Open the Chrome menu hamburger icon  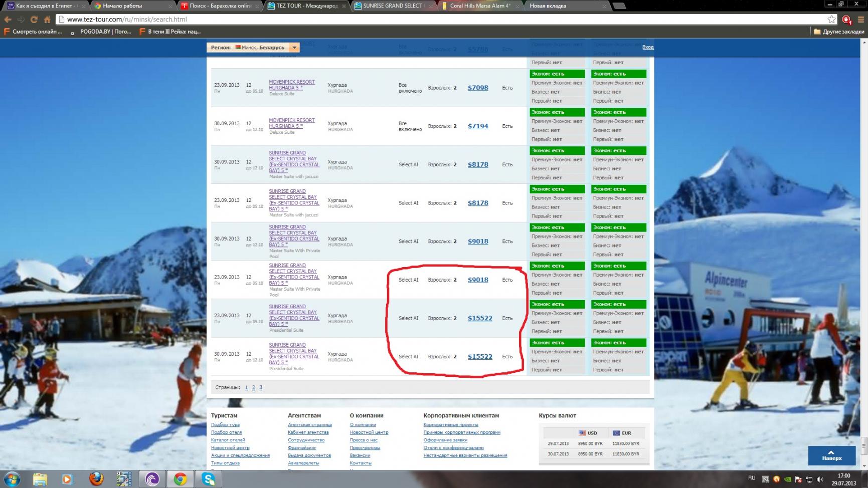click(861, 20)
